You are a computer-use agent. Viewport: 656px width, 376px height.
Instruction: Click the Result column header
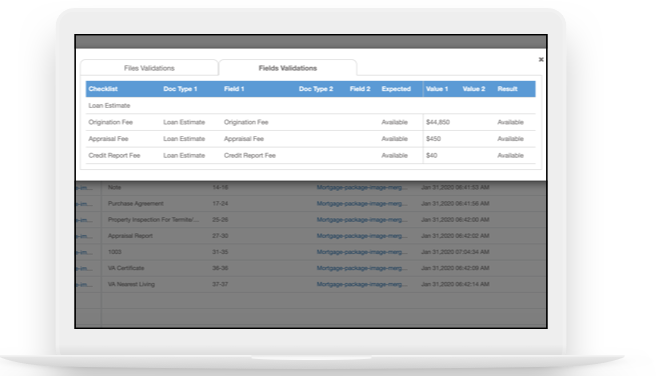pos(507,89)
